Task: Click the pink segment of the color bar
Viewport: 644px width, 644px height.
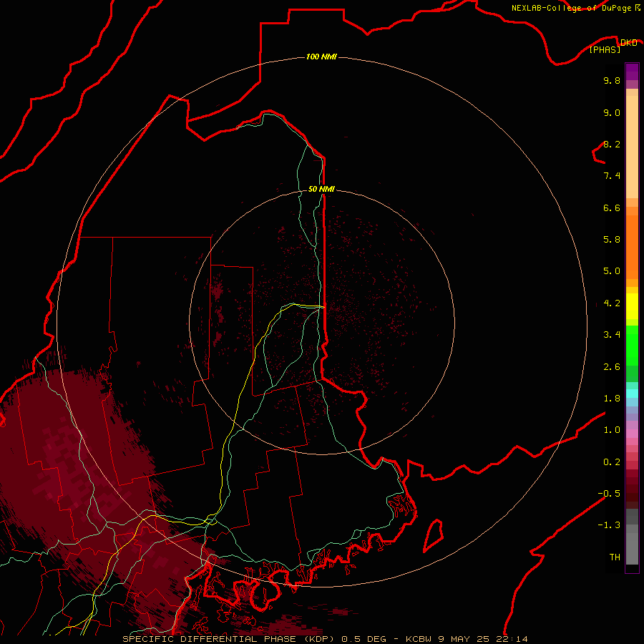Action: pos(632,434)
